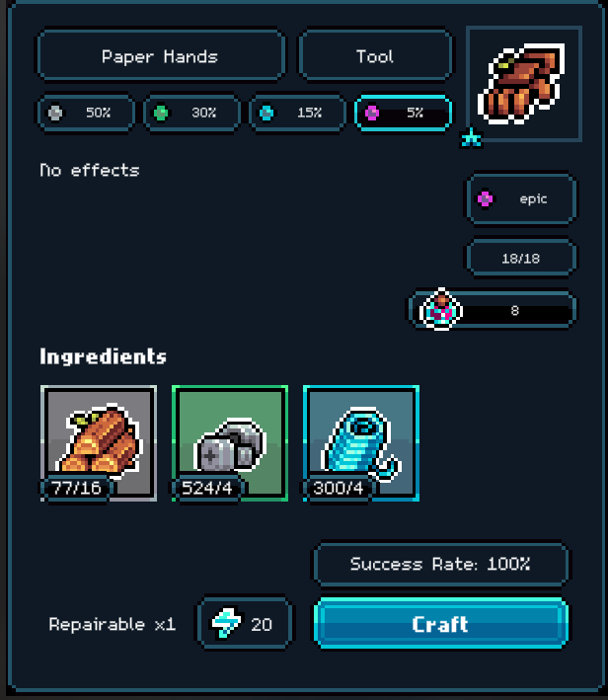Click the Paper Hands name field
Screen dimensions: 608x700
click(x=161, y=55)
